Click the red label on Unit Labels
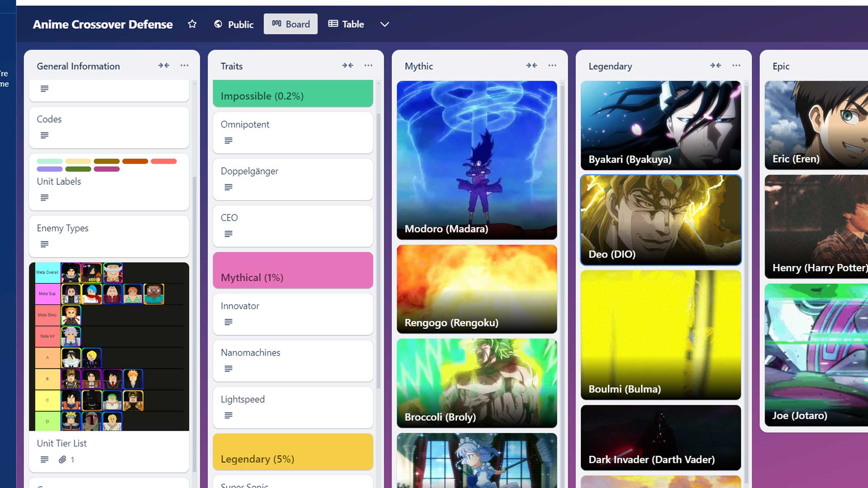Screen dimensions: 868x488 [x=164, y=161]
